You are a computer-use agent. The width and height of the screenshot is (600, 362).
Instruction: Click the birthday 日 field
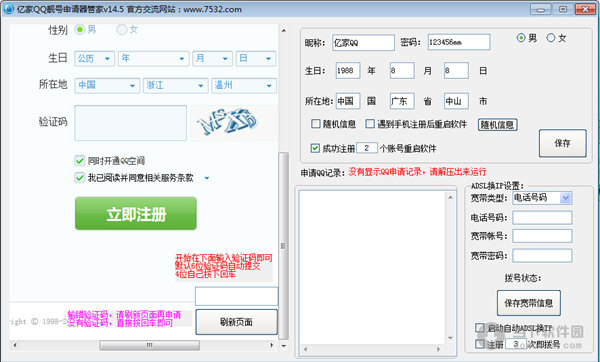[456, 71]
